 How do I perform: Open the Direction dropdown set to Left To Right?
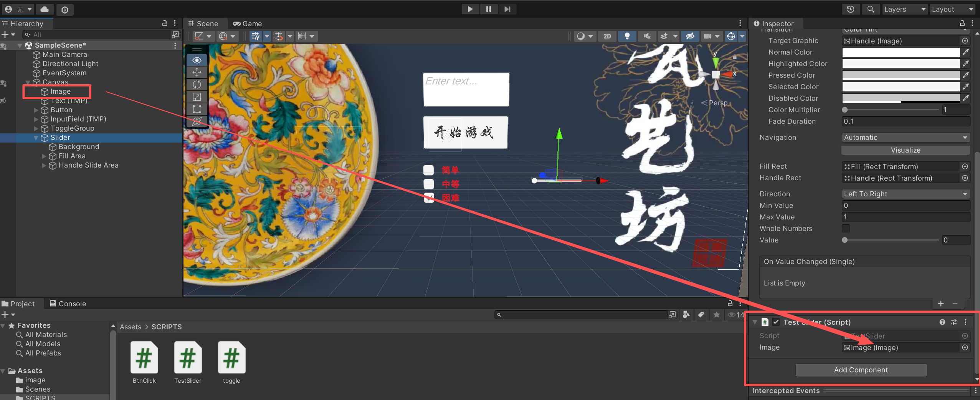[x=905, y=194]
